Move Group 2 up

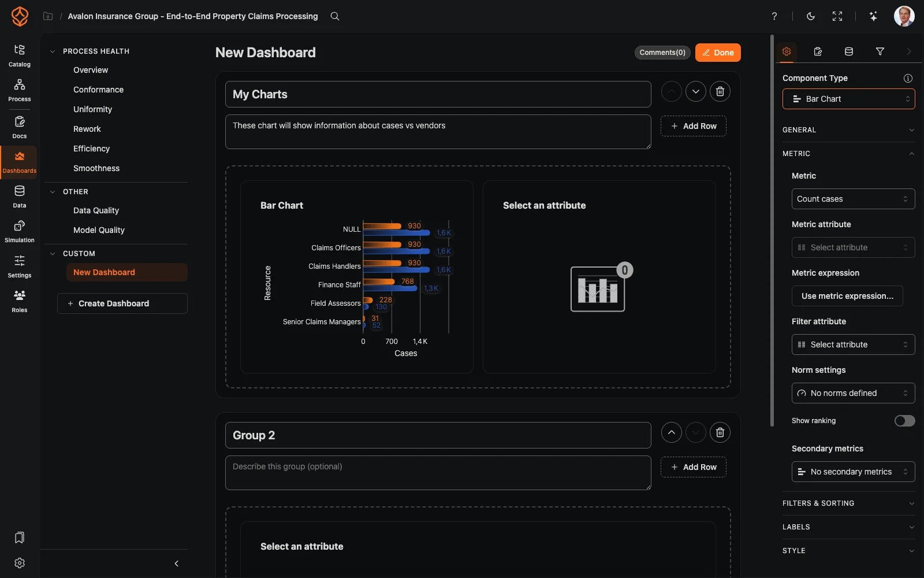pos(672,432)
